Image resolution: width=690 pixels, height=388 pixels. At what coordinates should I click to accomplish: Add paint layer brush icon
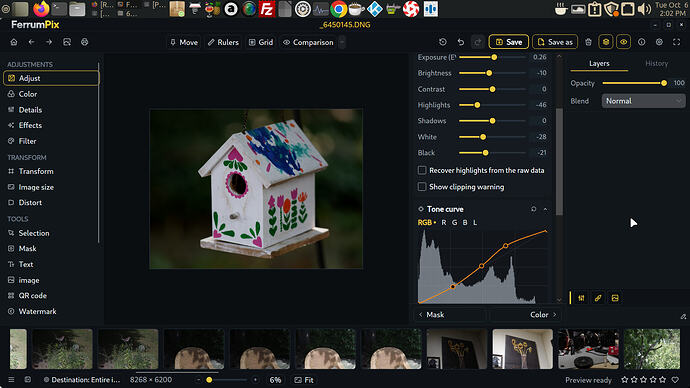click(598, 298)
